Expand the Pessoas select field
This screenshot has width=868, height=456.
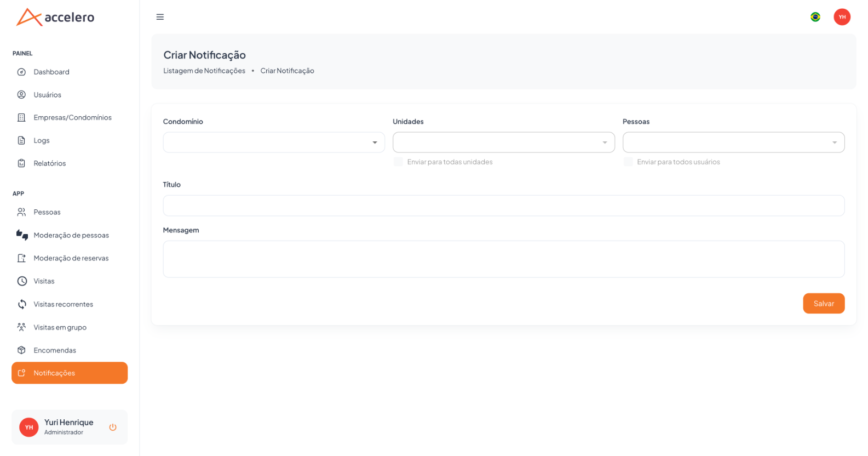click(x=733, y=142)
